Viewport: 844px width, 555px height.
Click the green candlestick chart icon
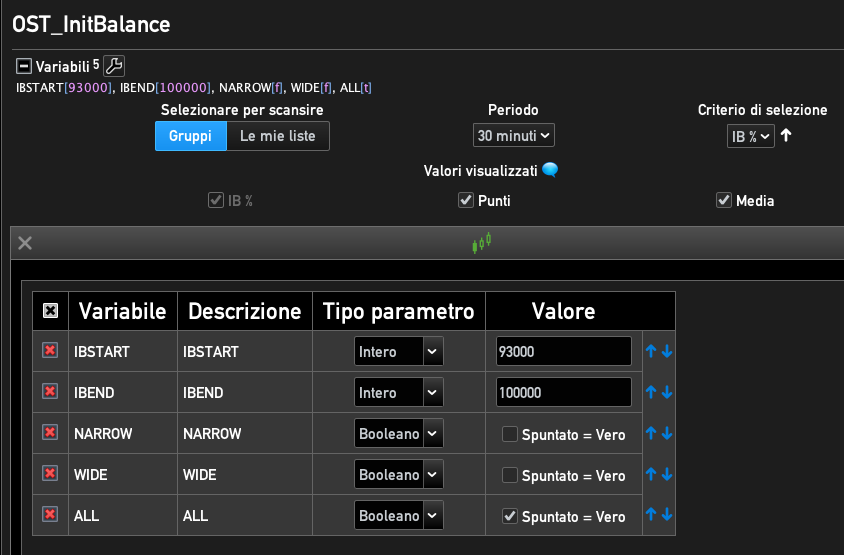click(484, 242)
